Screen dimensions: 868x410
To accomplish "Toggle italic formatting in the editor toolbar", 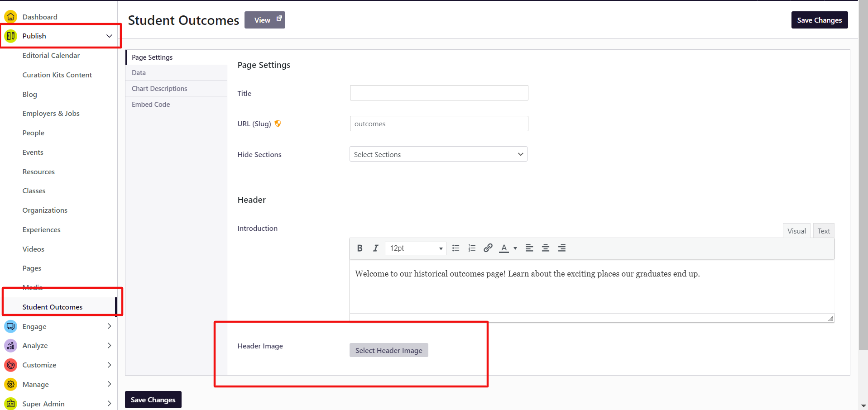I will (375, 248).
